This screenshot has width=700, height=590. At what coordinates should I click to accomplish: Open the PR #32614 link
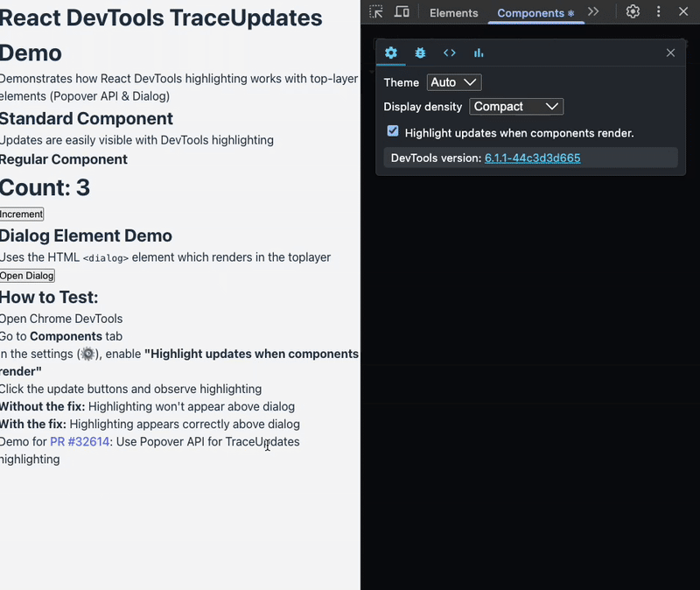pyautogui.click(x=80, y=442)
